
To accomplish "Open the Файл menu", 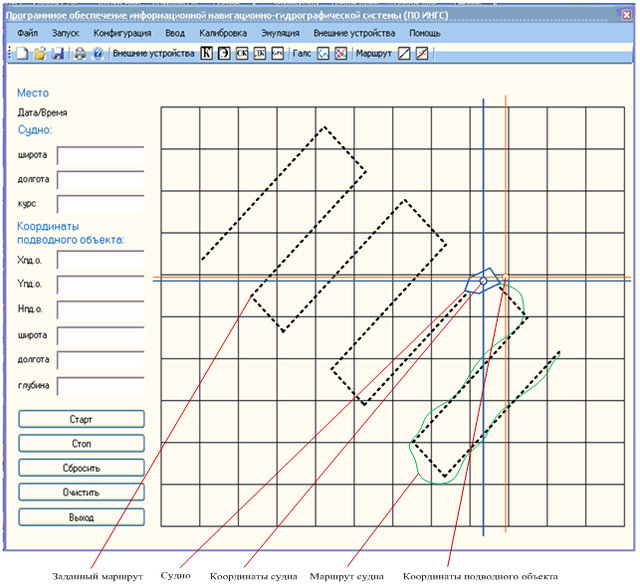I will 27,33.
